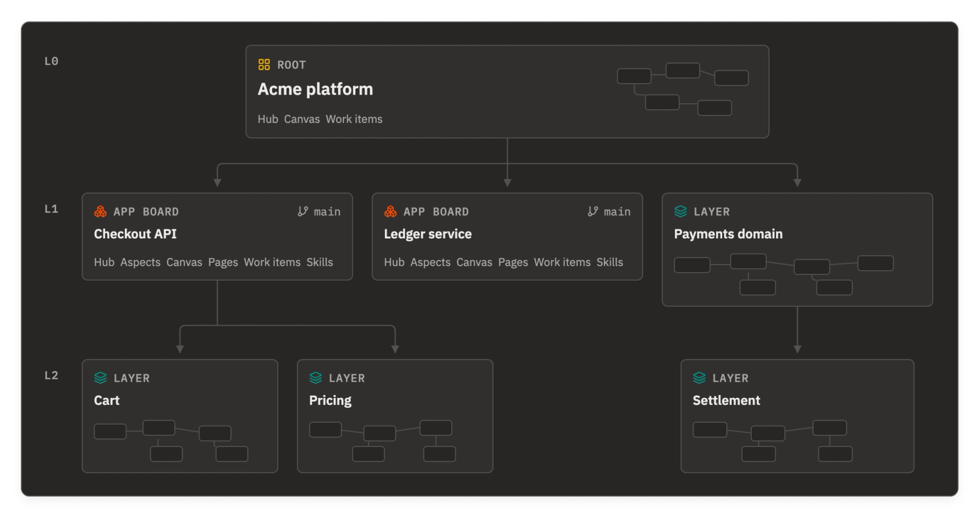Open the Hub tab on Ledger service

[394, 262]
